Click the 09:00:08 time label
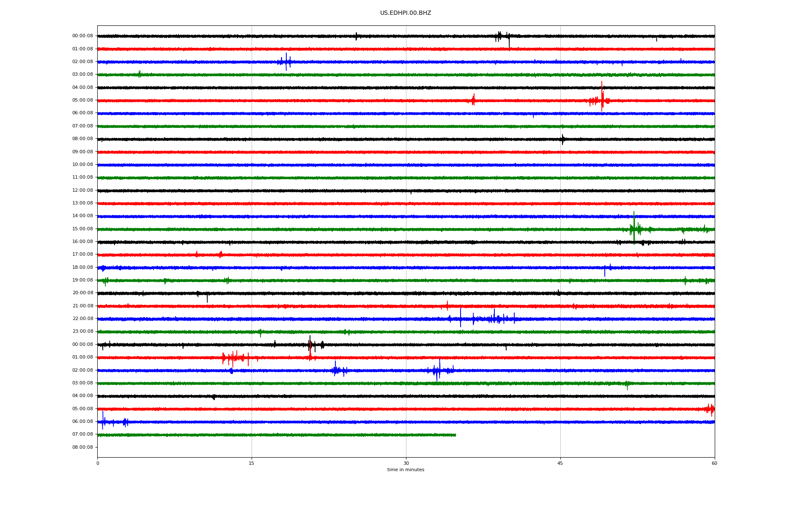Image resolution: width=812 pixels, height=508 pixels. [x=82, y=152]
